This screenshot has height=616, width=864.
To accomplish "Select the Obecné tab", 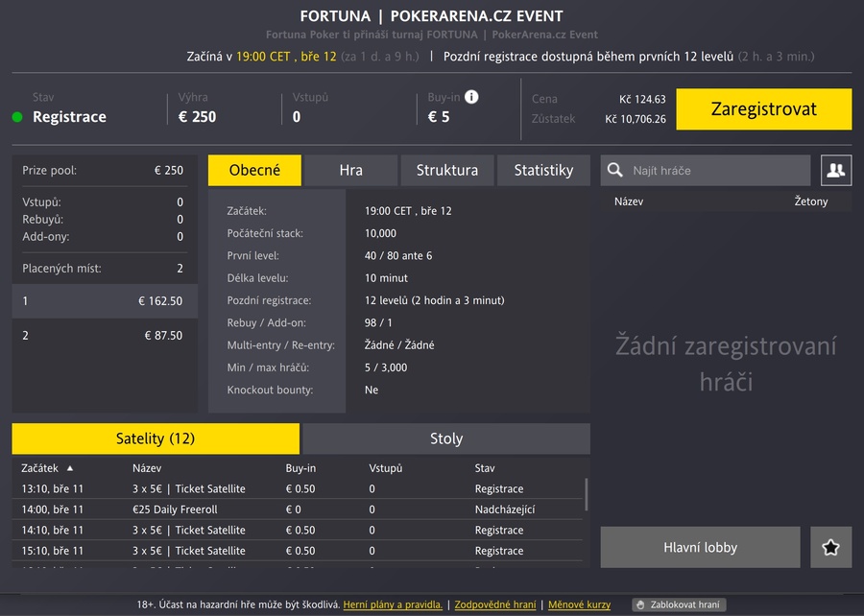I will [254, 170].
